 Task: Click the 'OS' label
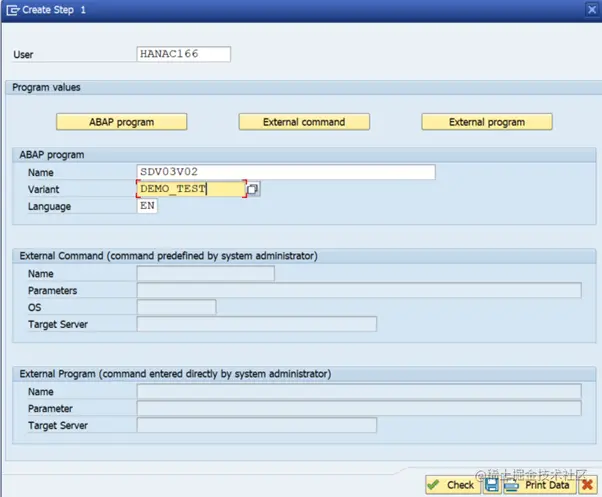pyautogui.click(x=35, y=308)
